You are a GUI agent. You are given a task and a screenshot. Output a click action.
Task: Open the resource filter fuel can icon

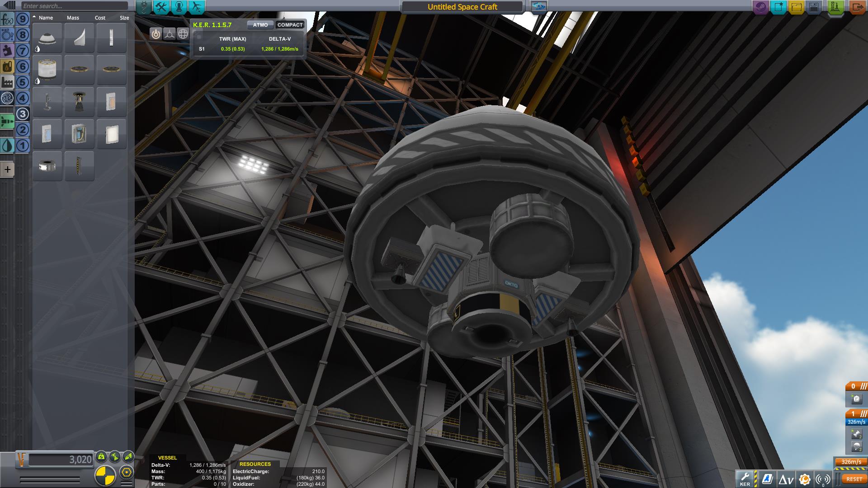(x=7, y=66)
